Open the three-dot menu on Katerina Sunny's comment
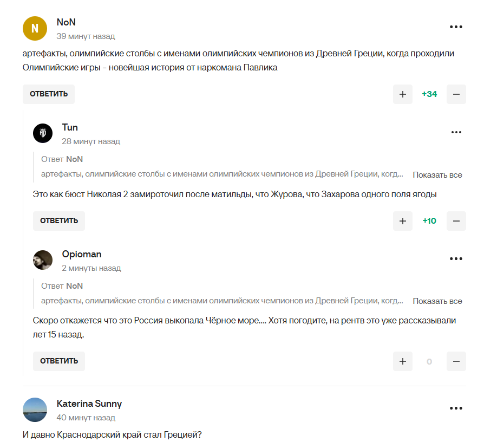 [x=456, y=407]
